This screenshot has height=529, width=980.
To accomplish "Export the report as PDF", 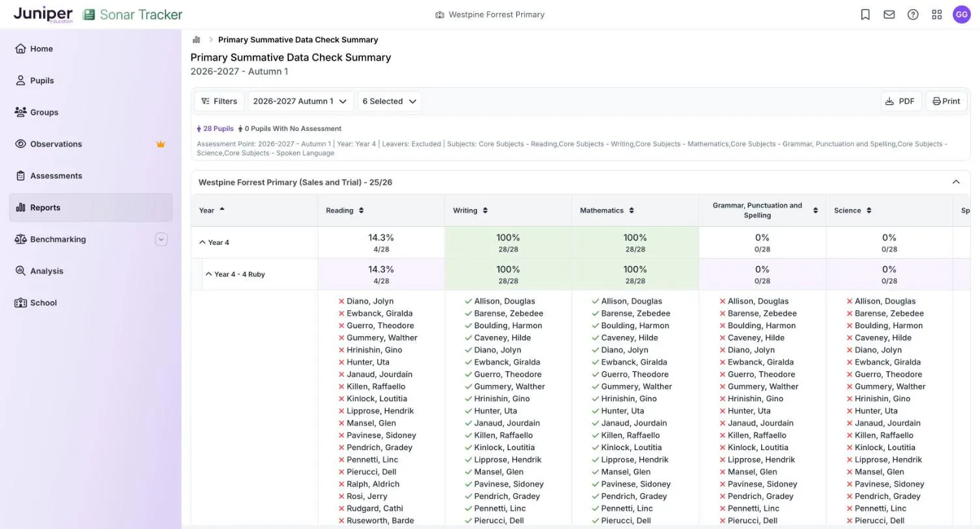I will click(901, 101).
